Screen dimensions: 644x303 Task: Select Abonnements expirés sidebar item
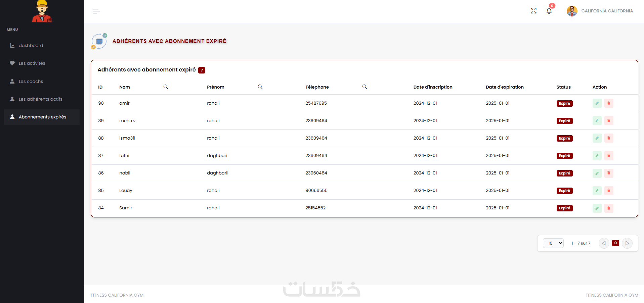[42, 117]
